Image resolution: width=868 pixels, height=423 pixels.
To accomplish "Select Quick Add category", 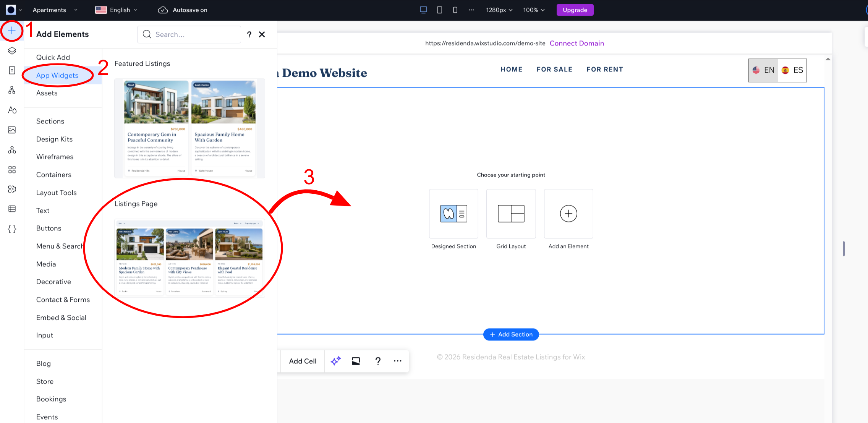I will [x=53, y=57].
